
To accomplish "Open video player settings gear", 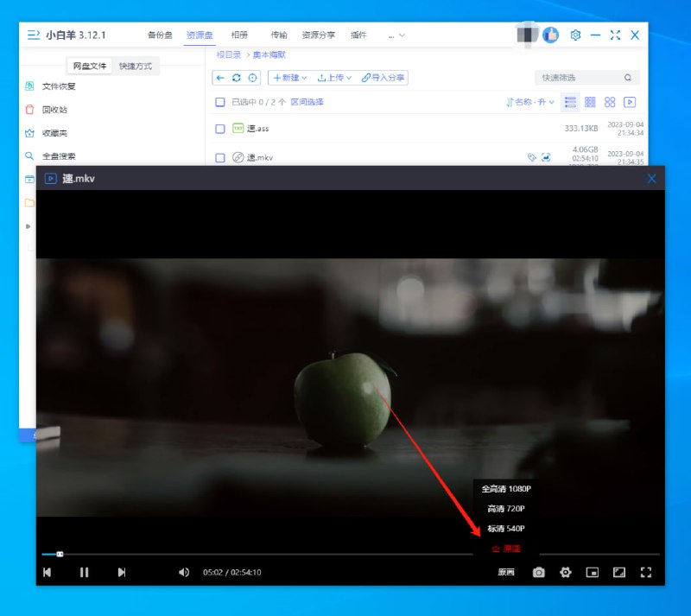I will [x=566, y=572].
